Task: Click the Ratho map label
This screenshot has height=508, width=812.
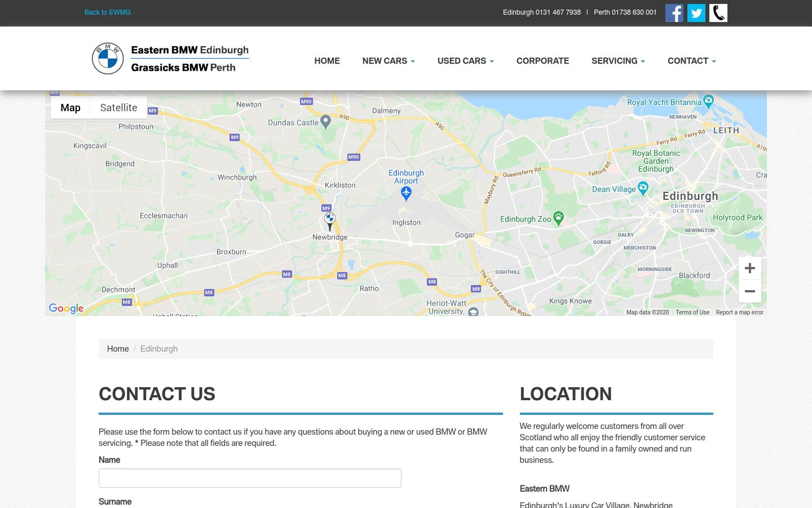Action: pos(369,288)
